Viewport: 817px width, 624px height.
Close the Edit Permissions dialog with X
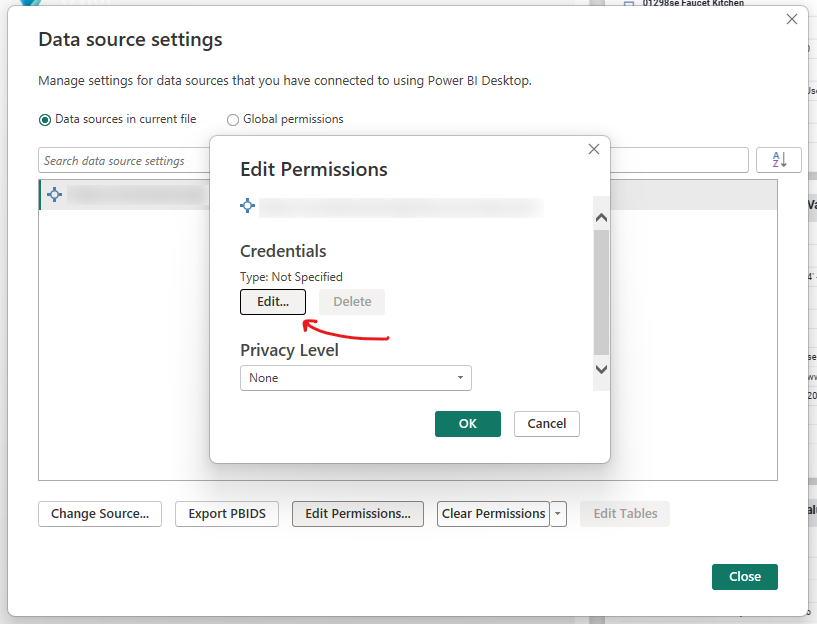pos(593,149)
